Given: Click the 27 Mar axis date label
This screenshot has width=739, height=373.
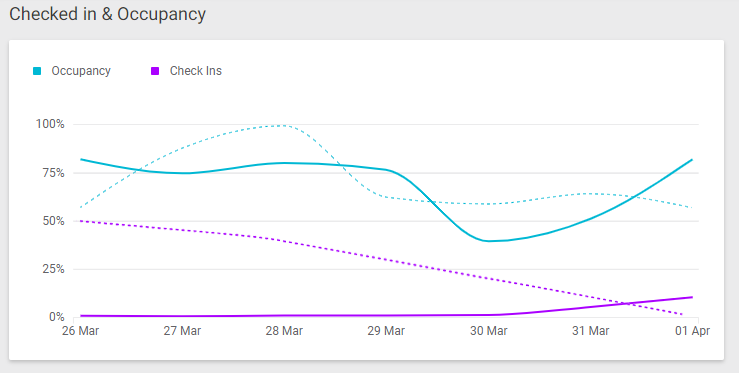Looking at the screenshot, I should tap(182, 331).
